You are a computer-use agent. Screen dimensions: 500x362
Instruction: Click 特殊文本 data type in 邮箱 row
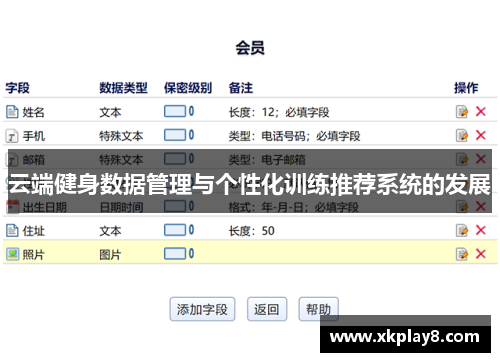pyautogui.click(x=121, y=160)
